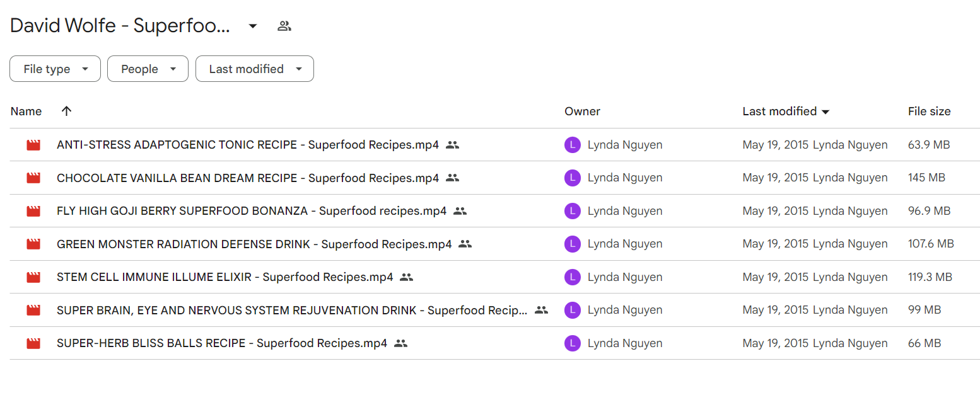
Task: Click shared icon on GREEN MONSTER RADIATION row
Action: pyautogui.click(x=465, y=244)
